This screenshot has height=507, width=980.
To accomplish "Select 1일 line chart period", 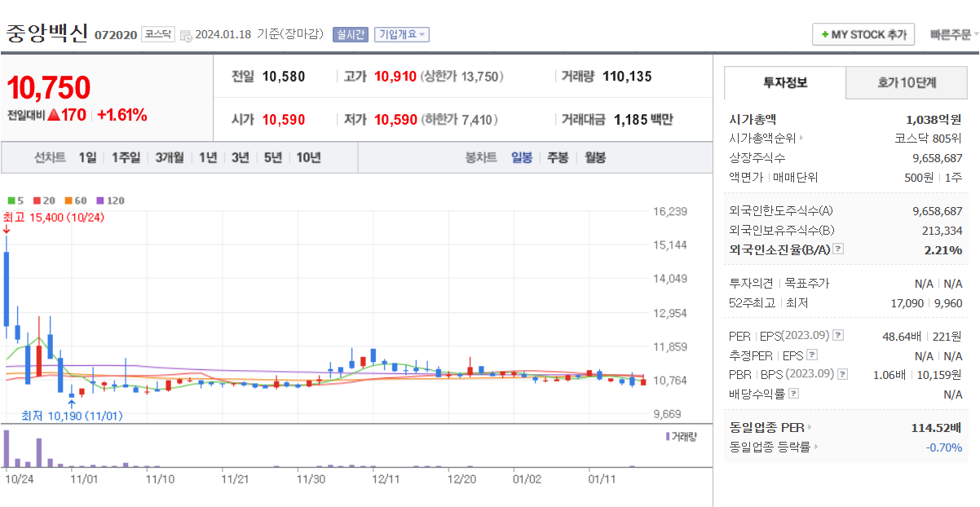I will (87, 158).
